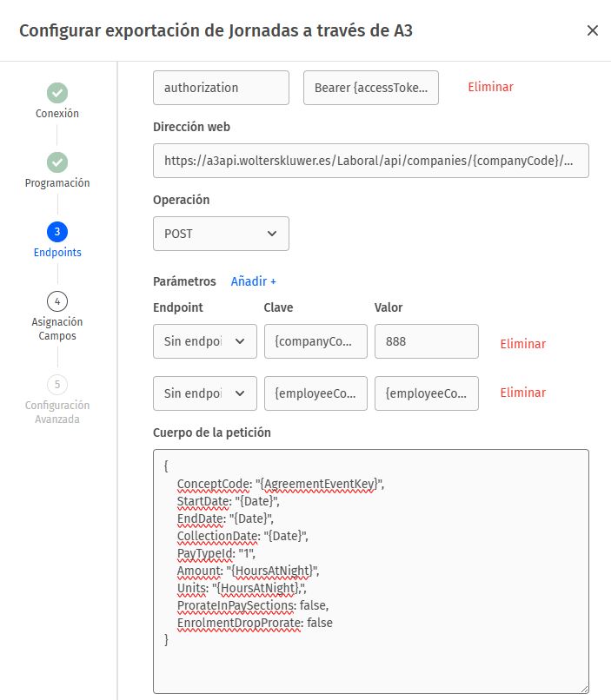Click the Parámetros section label
The image size is (611, 700).
pos(184,281)
